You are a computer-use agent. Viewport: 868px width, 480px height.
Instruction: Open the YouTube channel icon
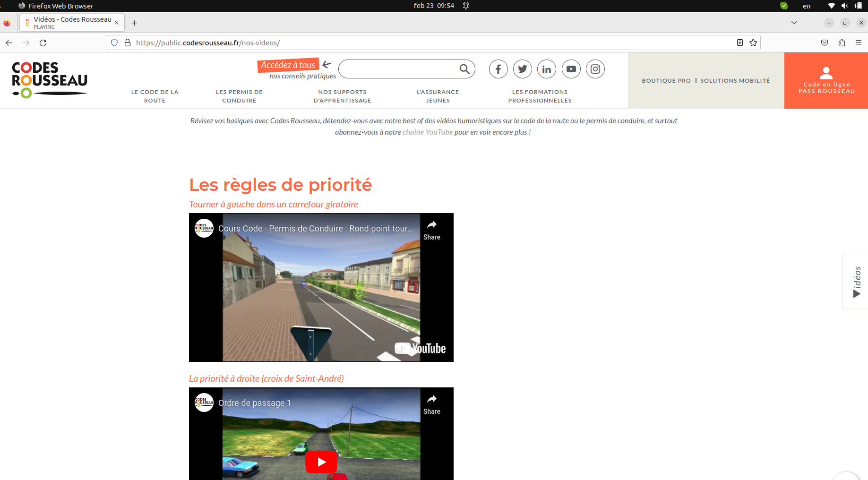pyautogui.click(x=571, y=69)
